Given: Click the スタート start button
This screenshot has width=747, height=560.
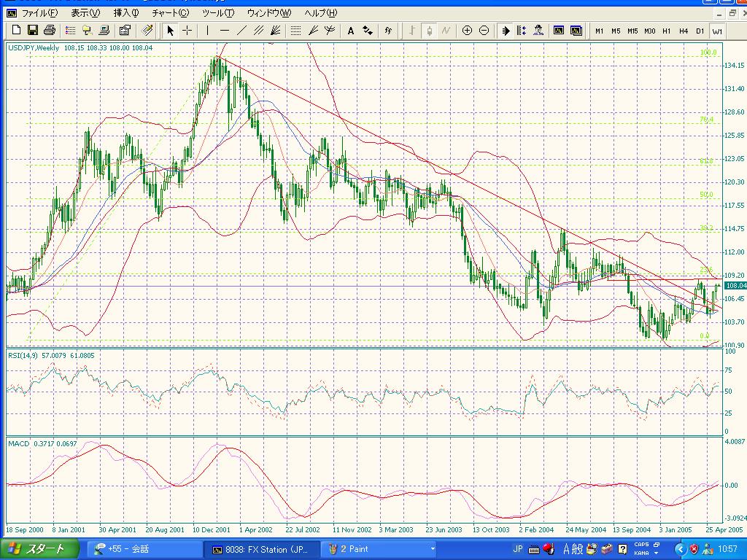Looking at the screenshot, I should pos(36,548).
